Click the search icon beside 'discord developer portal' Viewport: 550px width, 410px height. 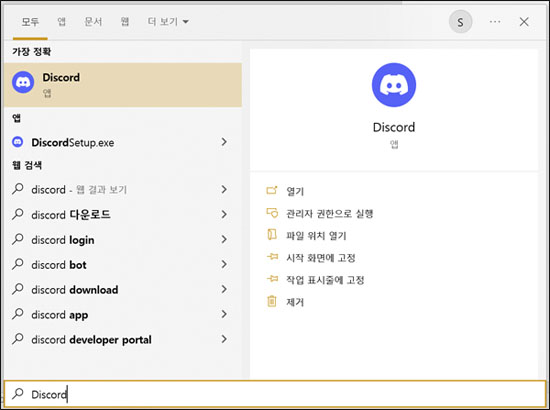point(18,338)
